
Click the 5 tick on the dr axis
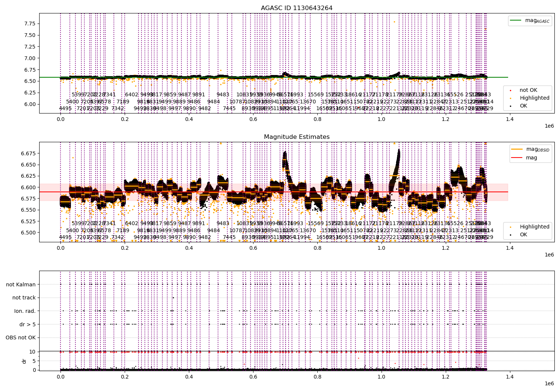coord(34,361)
